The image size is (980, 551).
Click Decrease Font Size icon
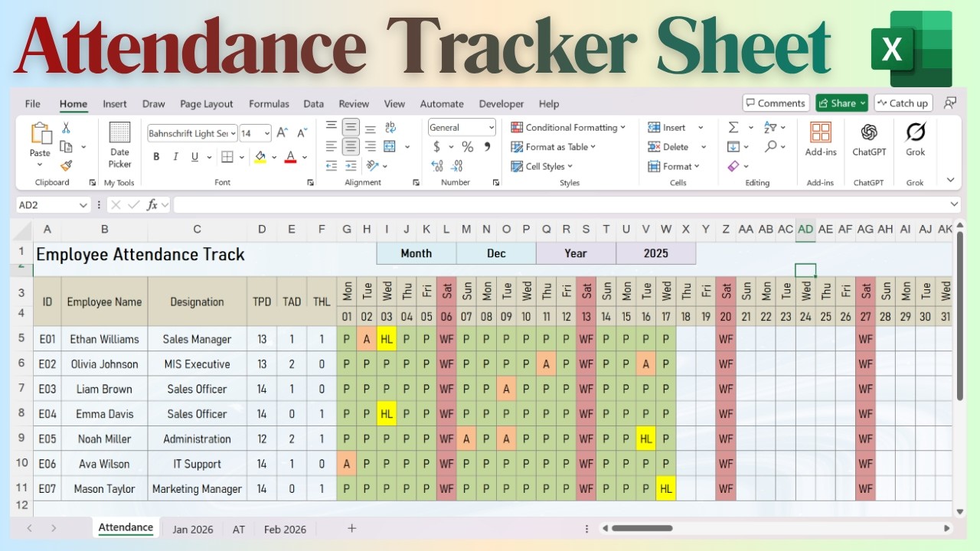(x=302, y=133)
